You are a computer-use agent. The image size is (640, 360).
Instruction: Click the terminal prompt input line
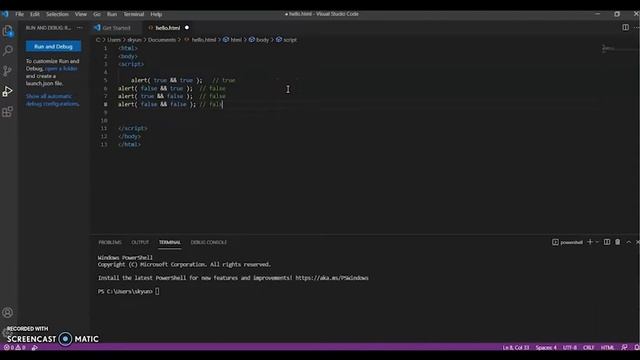pyautogui.click(x=128, y=291)
